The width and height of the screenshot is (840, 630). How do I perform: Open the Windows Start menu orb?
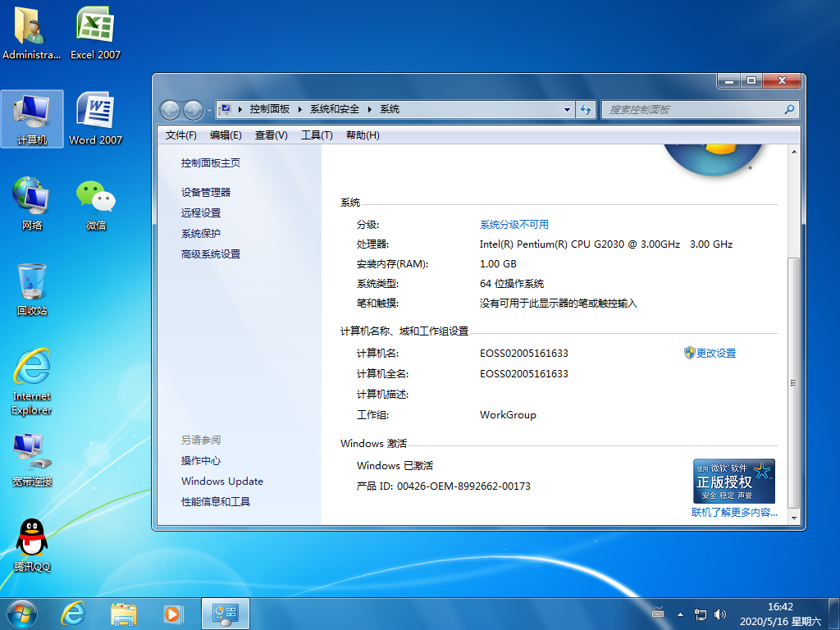coord(22,614)
